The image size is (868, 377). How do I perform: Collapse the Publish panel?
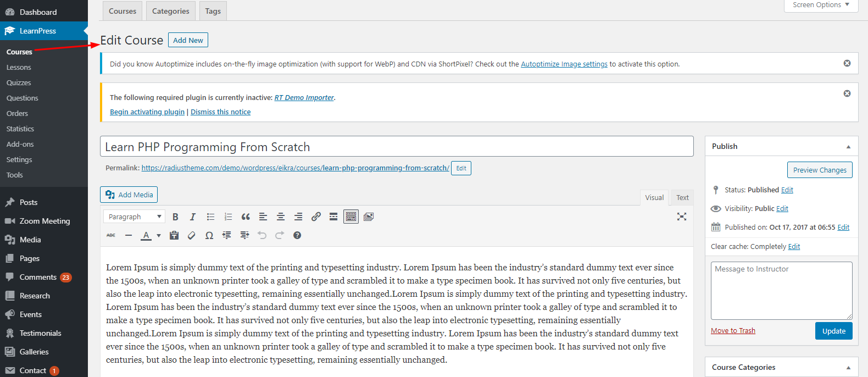coord(848,147)
